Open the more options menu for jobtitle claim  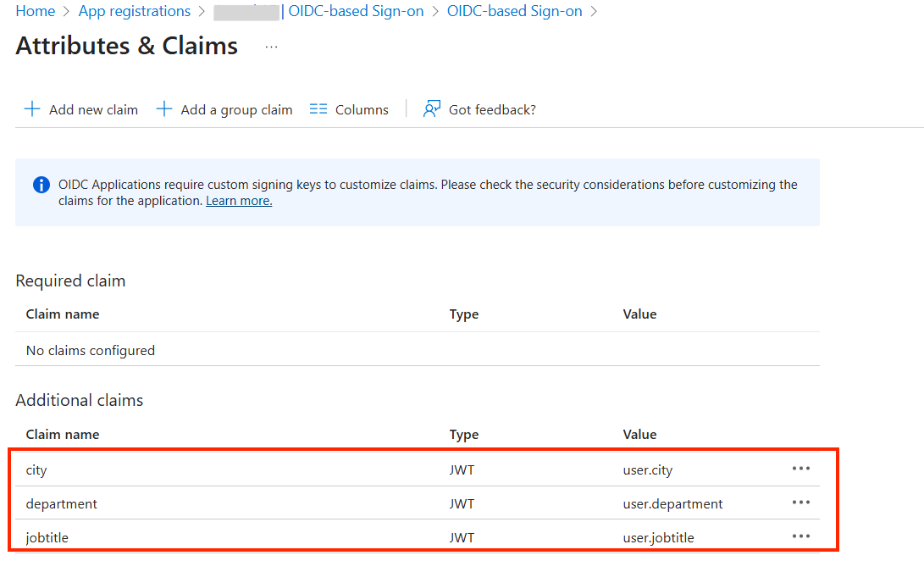[x=800, y=536]
